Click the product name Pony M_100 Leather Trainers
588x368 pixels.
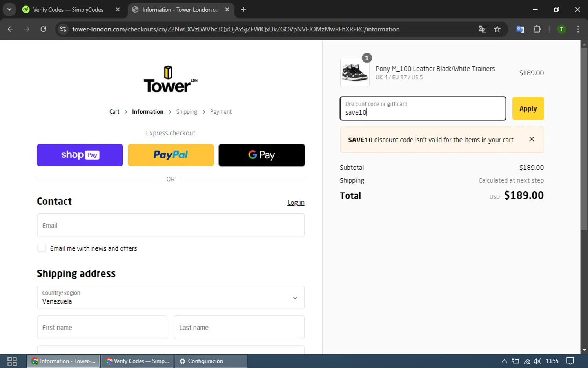(x=435, y=69)
